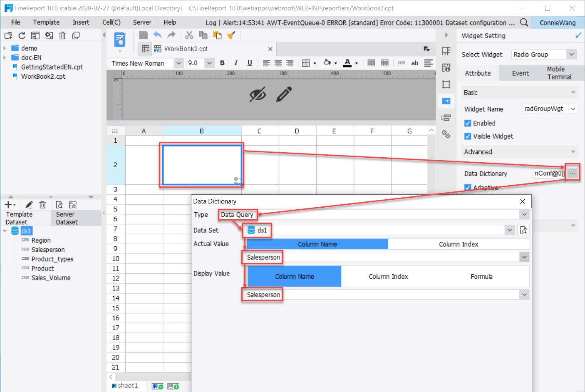Screen dimensions: 585x392
Task: Switch to the Mobile Terminal tab
Action: (559, 73)
